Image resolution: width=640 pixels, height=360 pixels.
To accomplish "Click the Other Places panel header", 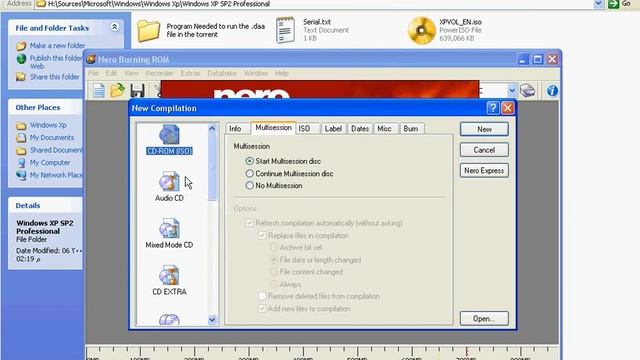I will pyautogui.click(x=45, y=107).
